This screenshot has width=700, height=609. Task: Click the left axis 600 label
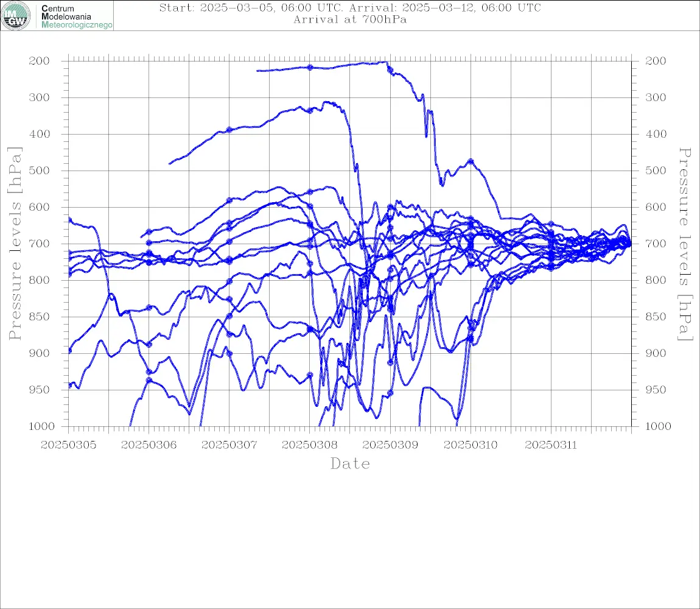pyautogui.click(x=39, y=207)
